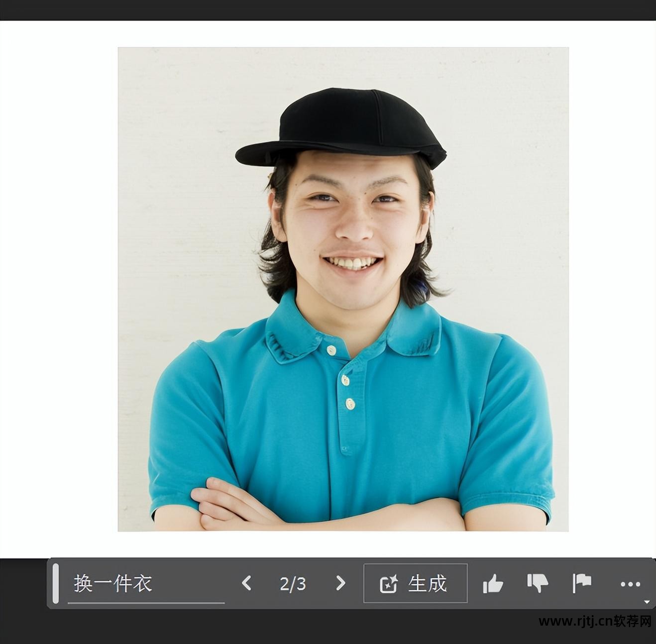Screen dimensions: 656x644
Task: Click the thumbs up rating icon
Action: tap(493, 583)
